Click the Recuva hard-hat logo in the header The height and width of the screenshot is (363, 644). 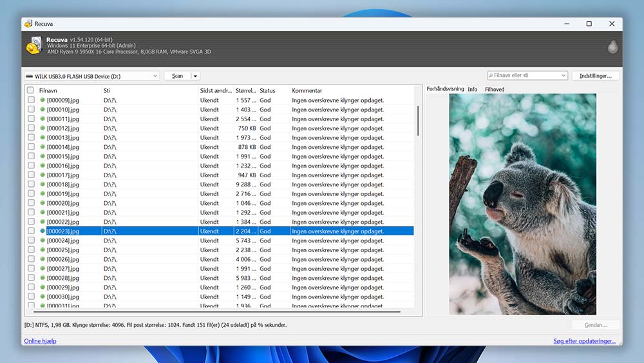[x=33, y=46]
